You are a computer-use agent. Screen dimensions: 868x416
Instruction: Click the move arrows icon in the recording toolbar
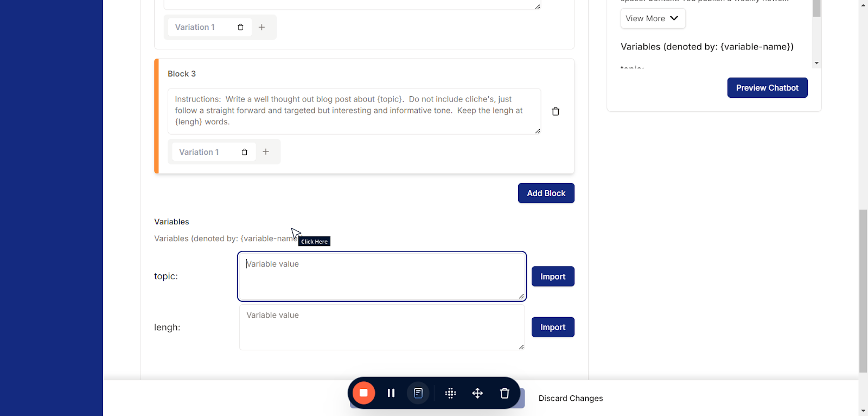pyautogui.click(x=477, y=393)
